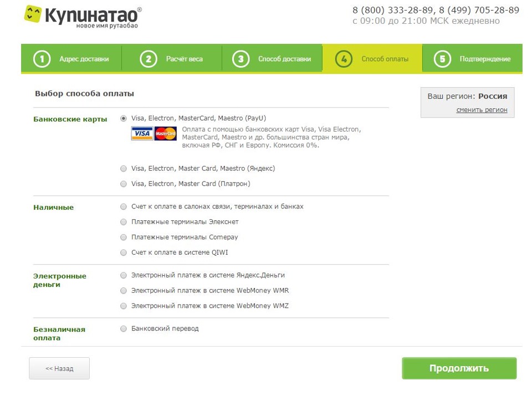Select Счет к оплате в системе QIWI
The image size is (532, 400).
click(x=124, y=252)
